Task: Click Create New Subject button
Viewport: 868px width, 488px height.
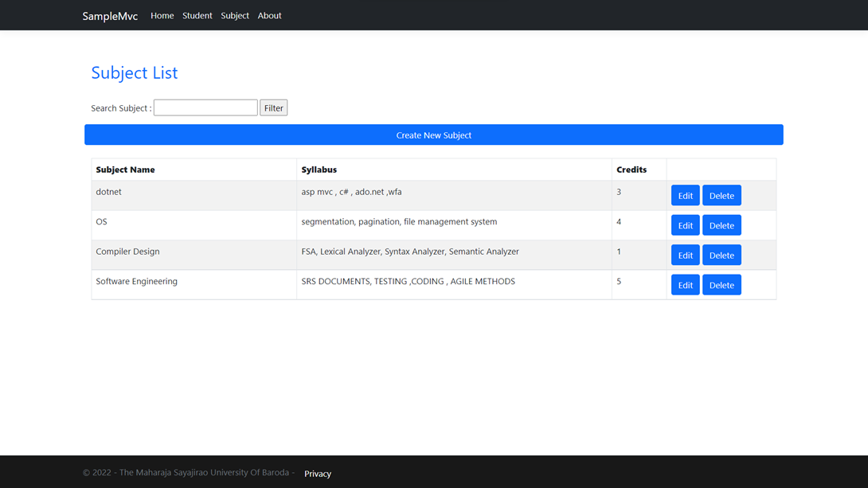Action: point(433,135)
